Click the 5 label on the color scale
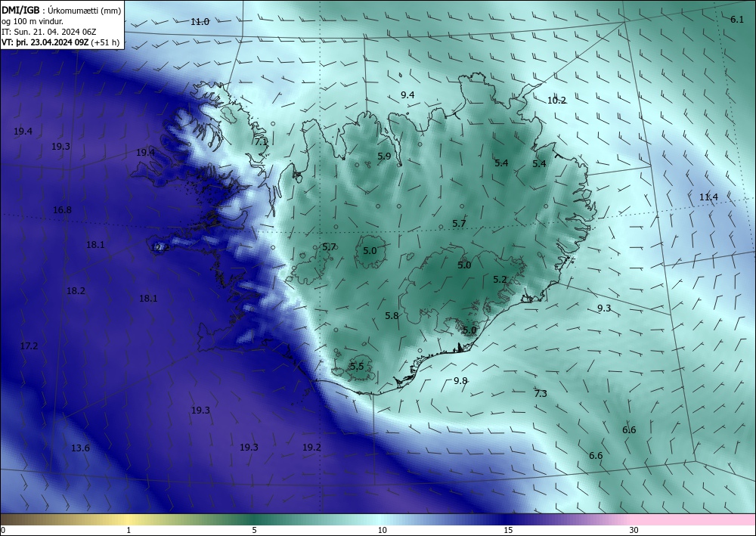The height and width of the screenshot is (536, 756). click(x=254, y=530)
